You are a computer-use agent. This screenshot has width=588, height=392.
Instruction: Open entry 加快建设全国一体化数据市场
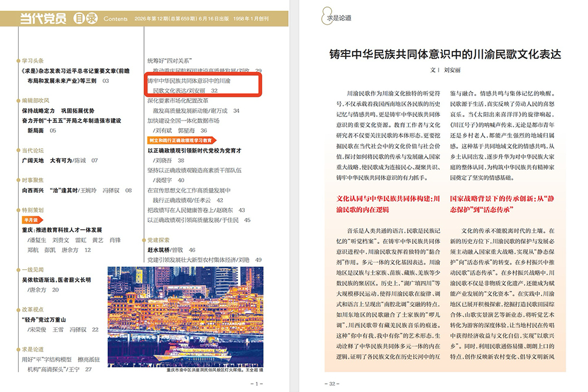point(183,120)
